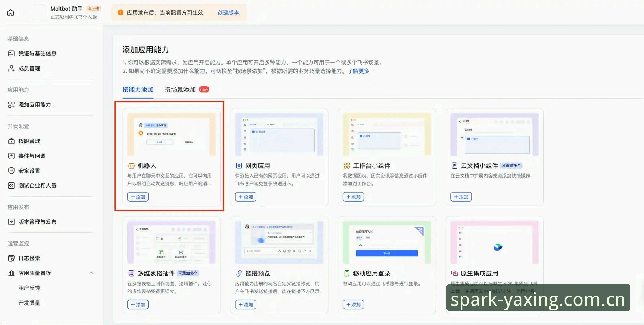Collapse the 应用质量看板 submenu chevron
The image size is (644, 325).
click(91, 273)
